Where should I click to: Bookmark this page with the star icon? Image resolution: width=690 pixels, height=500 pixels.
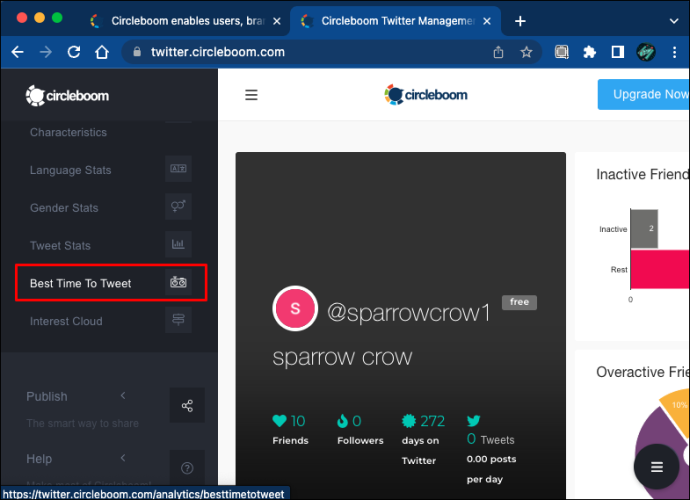526,52
